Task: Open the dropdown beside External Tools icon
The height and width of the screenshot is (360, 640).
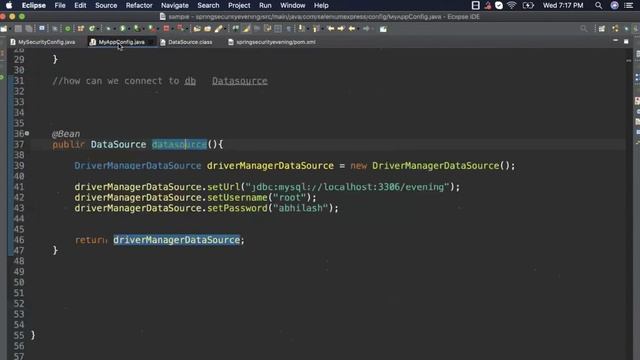Action: click(x=158, y=29)
